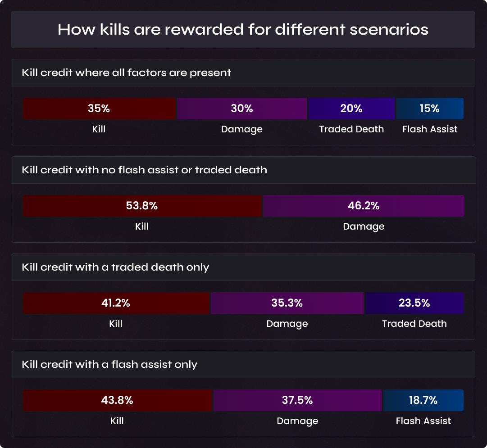Select 'Kill credit where all factors are present' header
The width and height of the screenshot is (487, 448).
pyautogui.click(x=126, y=72)
